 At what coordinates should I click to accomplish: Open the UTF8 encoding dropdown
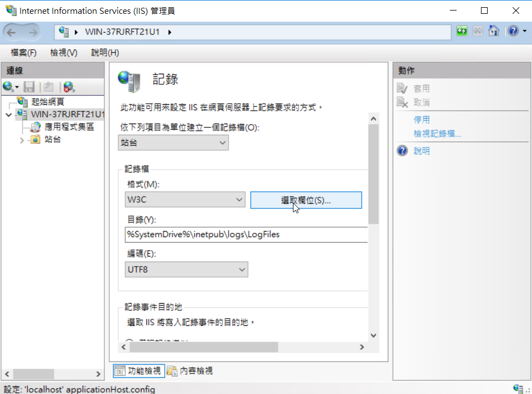[x=187, y=269]
